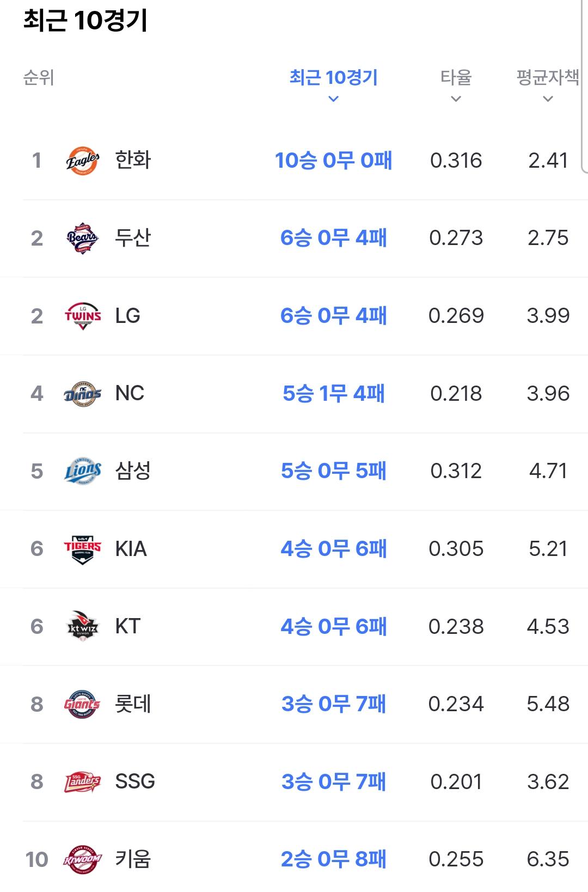588x892 pixels.
Task: Open the KT Wiz logo
Action: click(83, 626)
